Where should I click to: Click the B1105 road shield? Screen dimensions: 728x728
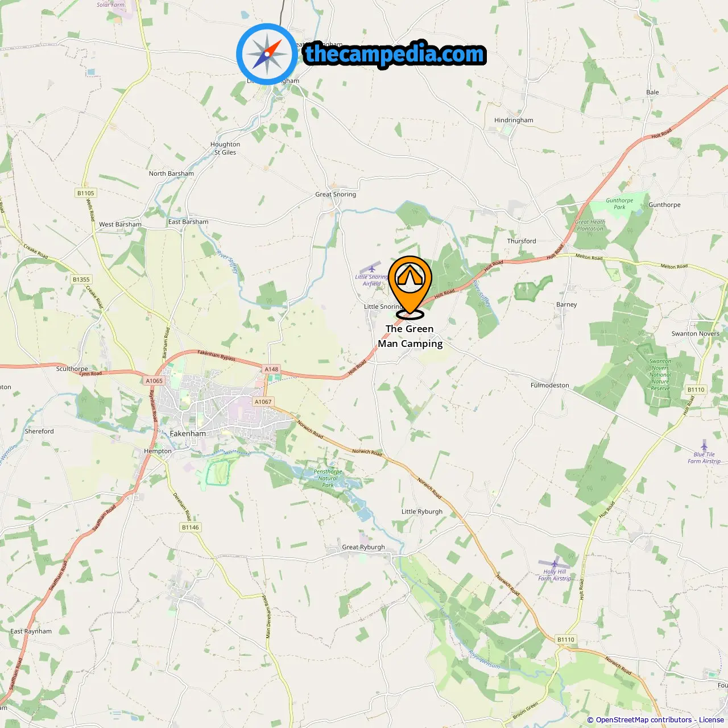coord(86,193)
